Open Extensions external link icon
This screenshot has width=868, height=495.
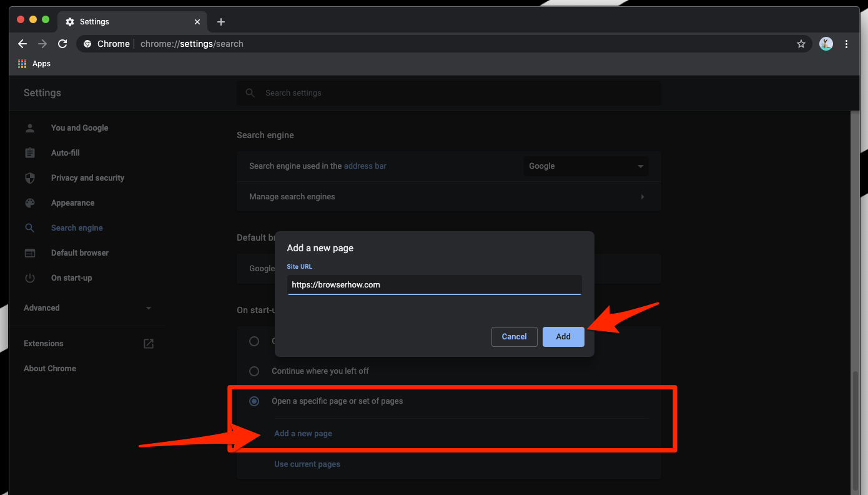[149, 344]
